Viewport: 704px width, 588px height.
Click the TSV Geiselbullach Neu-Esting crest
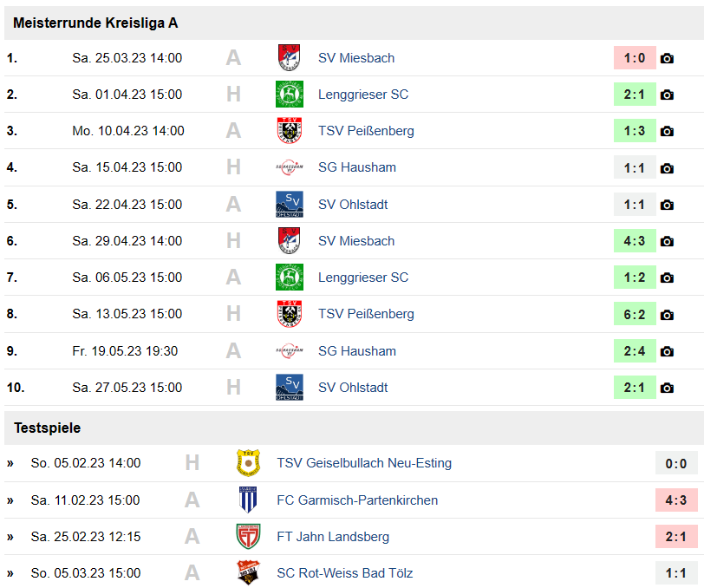click(248, 463)
